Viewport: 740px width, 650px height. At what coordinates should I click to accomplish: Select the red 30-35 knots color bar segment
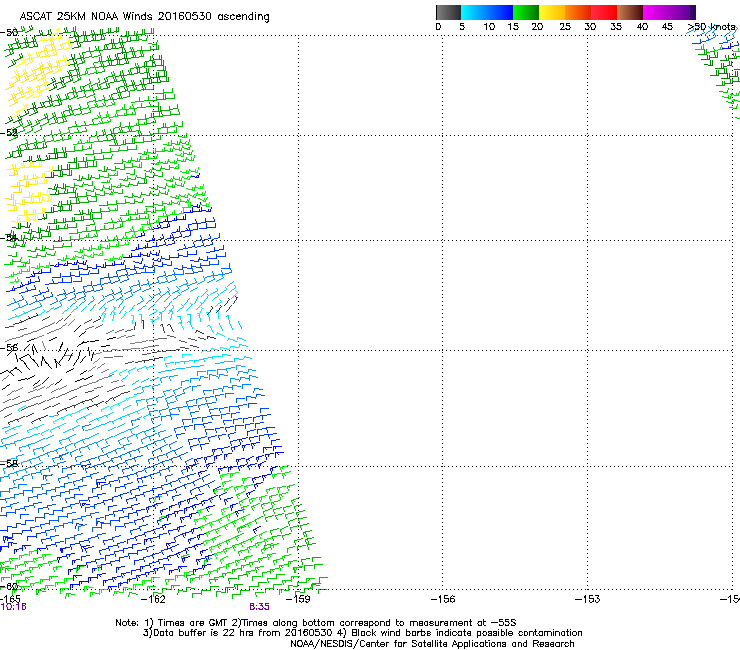(x=604, y=12)
